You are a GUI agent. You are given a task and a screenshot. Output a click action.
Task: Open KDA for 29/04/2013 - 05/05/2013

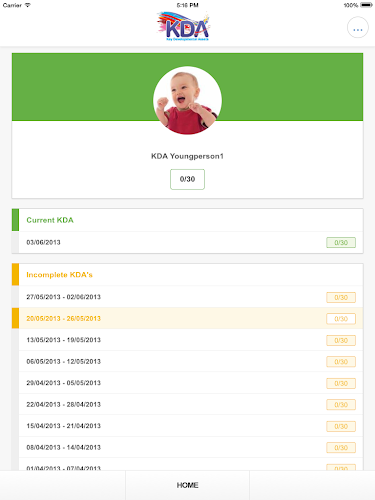tap(187, 383)
